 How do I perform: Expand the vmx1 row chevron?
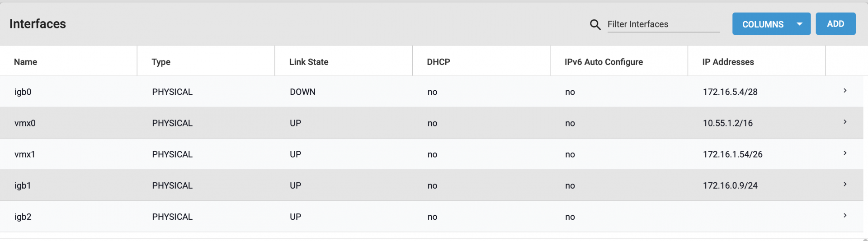tap(844, 153)
